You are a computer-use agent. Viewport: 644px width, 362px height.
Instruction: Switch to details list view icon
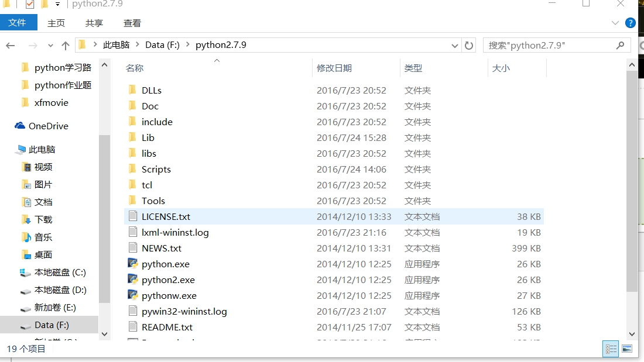pyautogui.click(x=611, y=349)
